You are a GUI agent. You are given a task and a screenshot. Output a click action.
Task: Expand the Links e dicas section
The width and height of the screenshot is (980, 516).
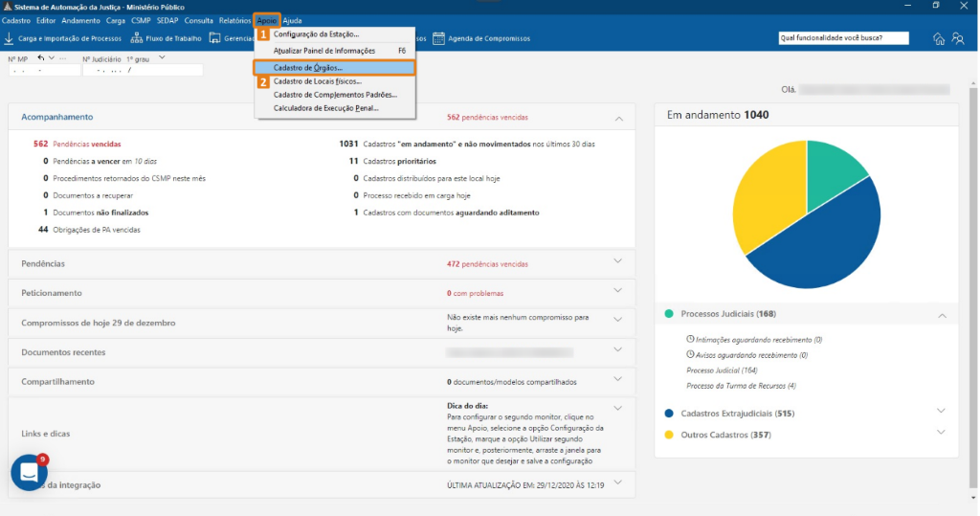coord(617,409)
